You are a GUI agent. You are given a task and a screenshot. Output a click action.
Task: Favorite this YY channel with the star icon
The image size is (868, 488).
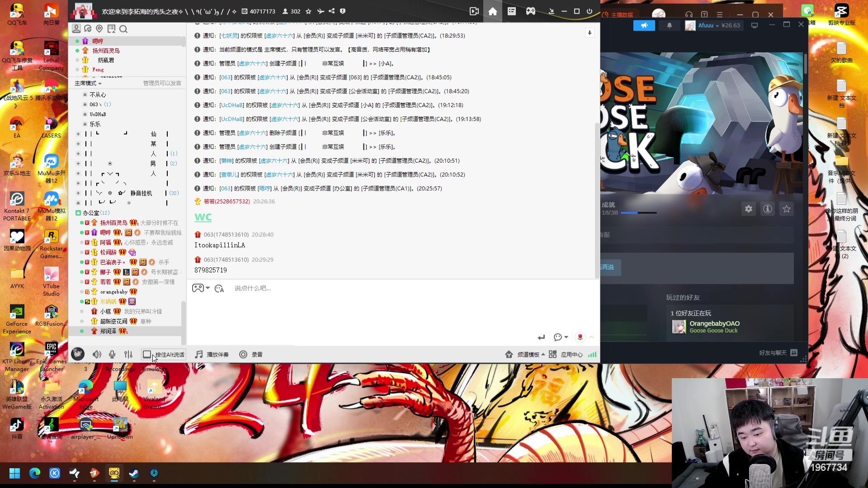(x=308, y=11)
